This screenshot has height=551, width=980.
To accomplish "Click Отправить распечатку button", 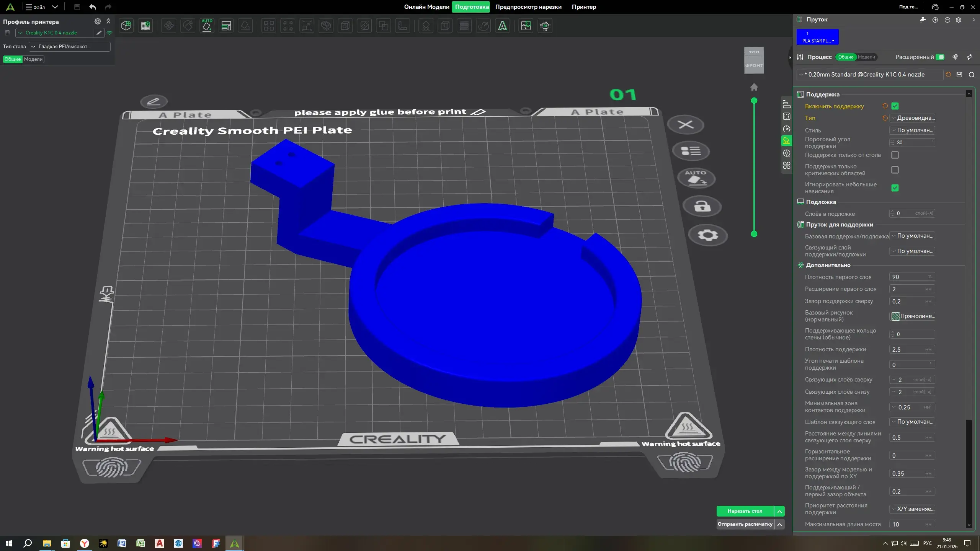I will coord(745,524).
